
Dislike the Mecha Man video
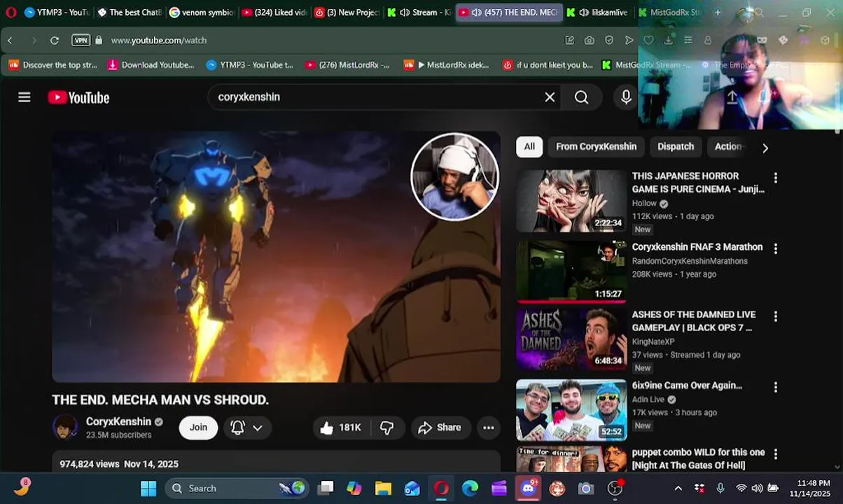[x=386, y=428]
